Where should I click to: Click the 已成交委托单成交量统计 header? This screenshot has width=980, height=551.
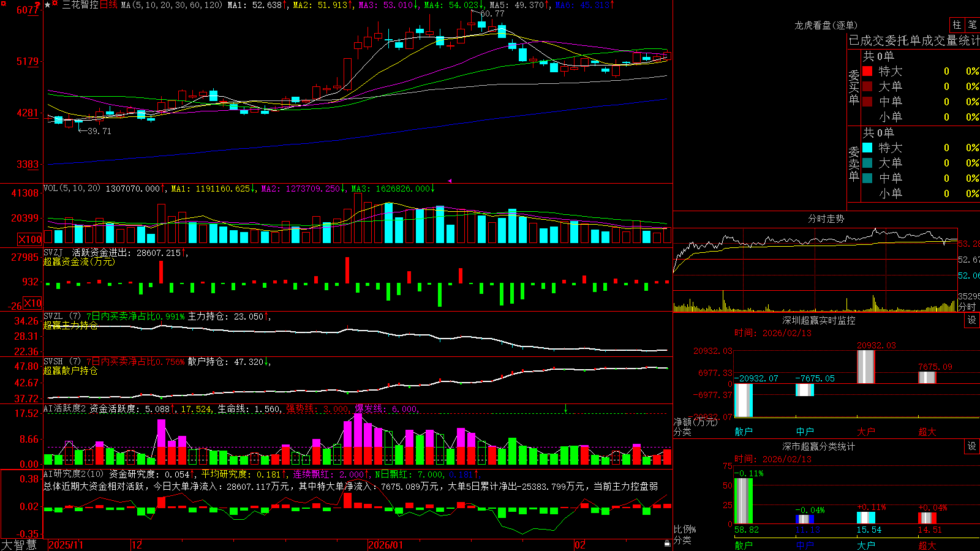point(914,40)
